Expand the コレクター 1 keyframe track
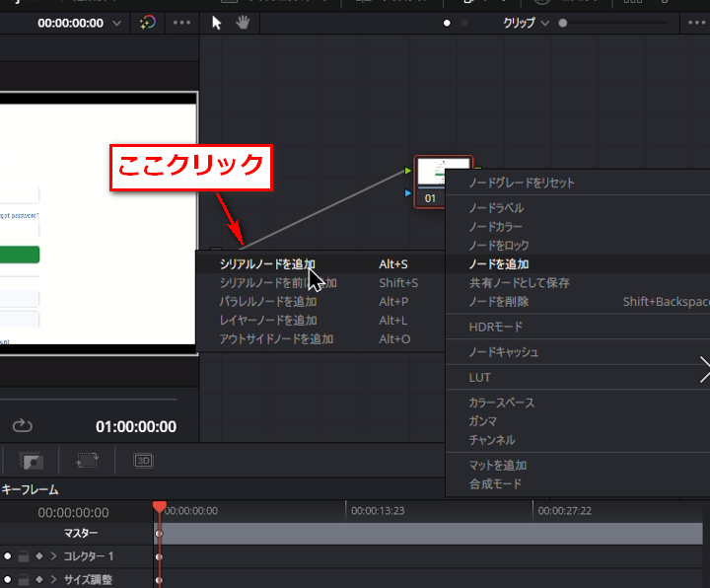The image size is (710, 588). click(x=53, y=556)
